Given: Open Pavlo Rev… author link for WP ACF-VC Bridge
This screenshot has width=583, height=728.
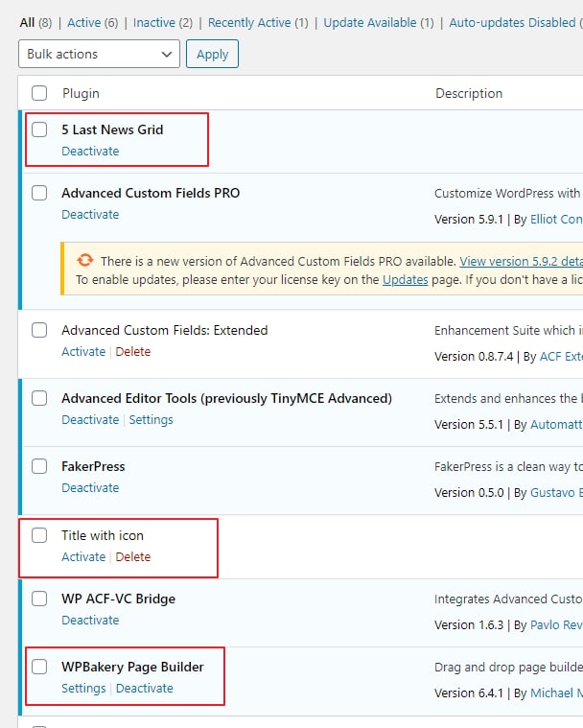Looking at the screenshot, I should coord(556,625).
